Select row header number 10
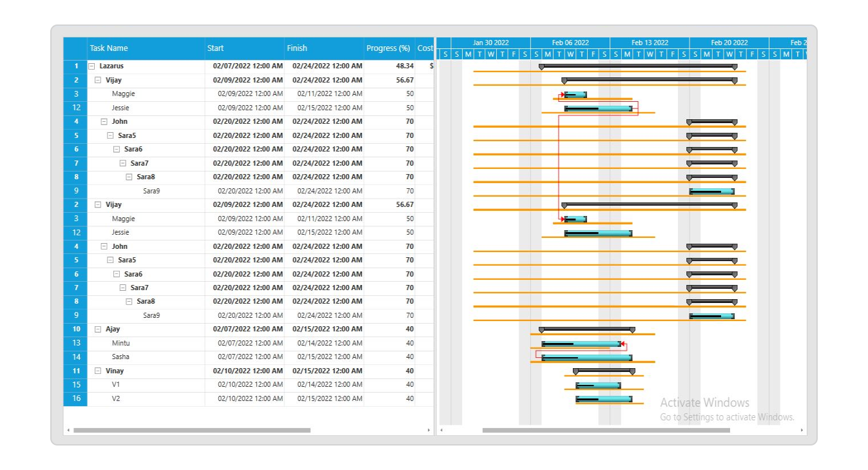868x470 pixels. tap(75, 329)
